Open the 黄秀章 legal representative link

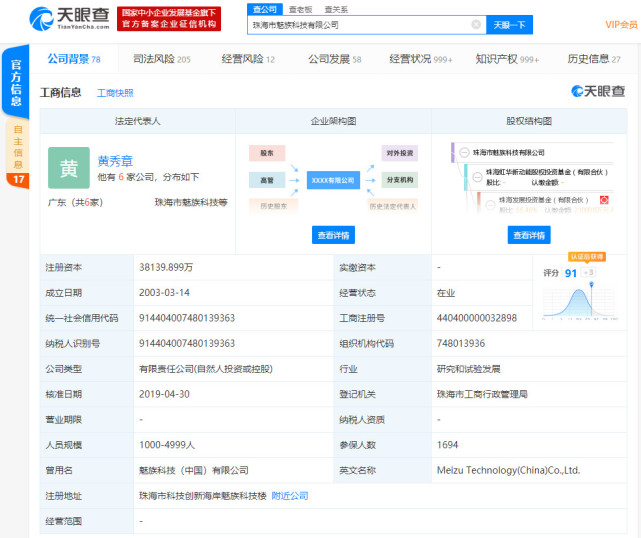pos(114,160)
